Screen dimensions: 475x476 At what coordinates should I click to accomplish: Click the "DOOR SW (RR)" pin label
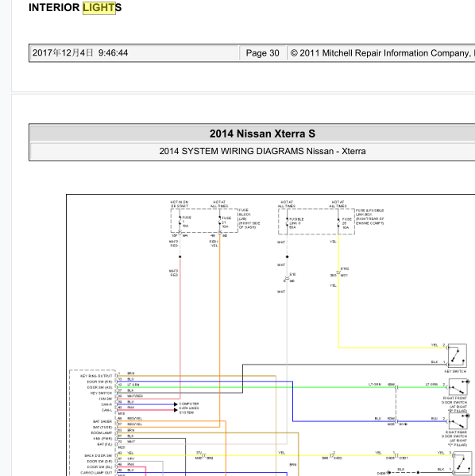[99, 381]
